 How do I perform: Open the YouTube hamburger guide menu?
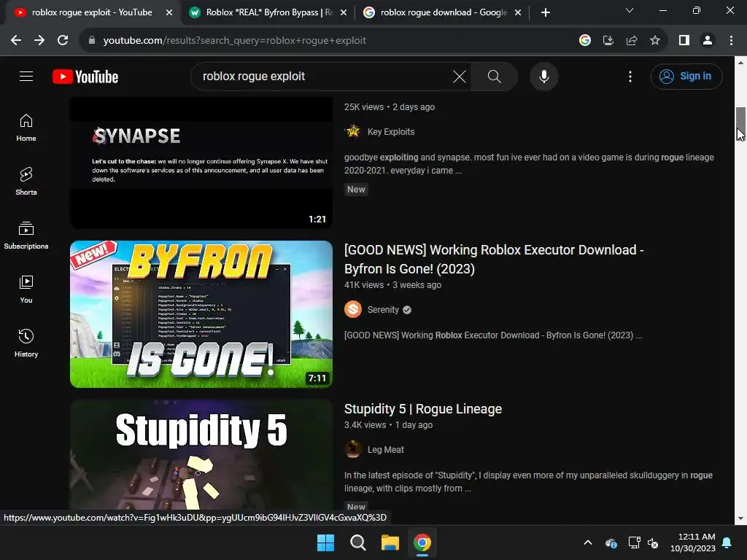tap(26, 76)
